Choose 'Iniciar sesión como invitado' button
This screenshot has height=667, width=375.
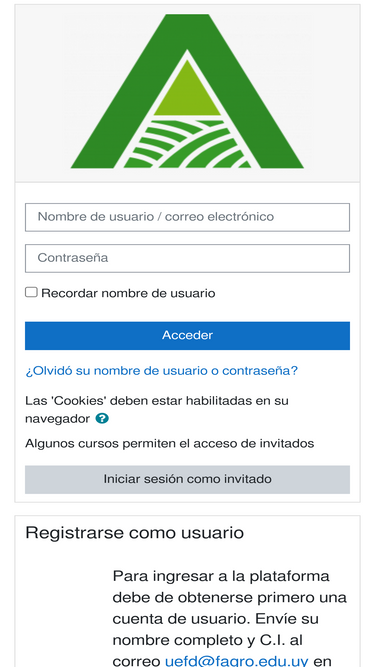188,479
